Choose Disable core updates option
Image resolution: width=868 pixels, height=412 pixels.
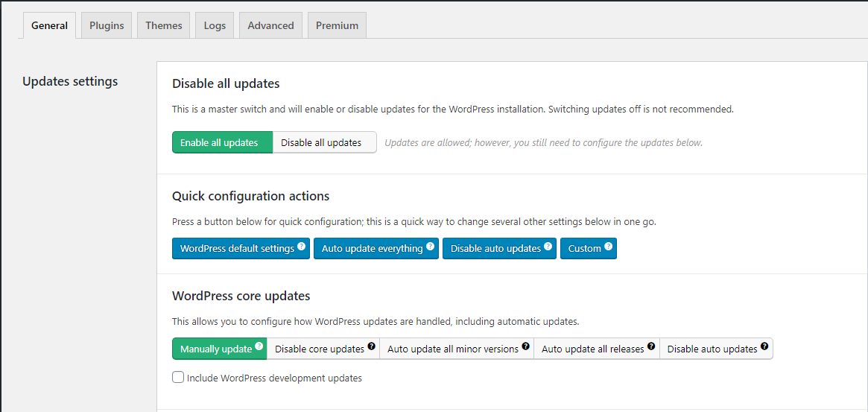[x=323, y=349]
